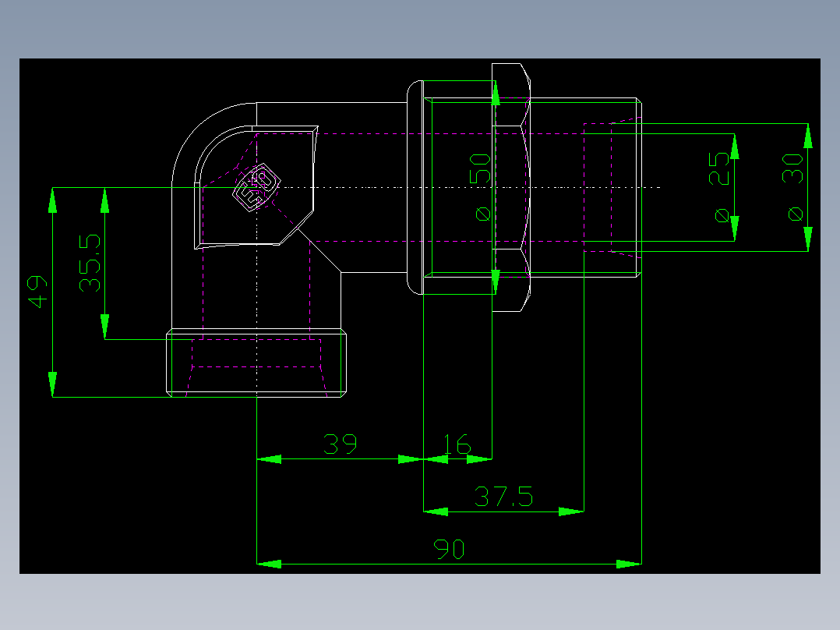Screen dimensions: 840x630
Task: Click the ø 30 diameter dimension
Action: [793, 187]
